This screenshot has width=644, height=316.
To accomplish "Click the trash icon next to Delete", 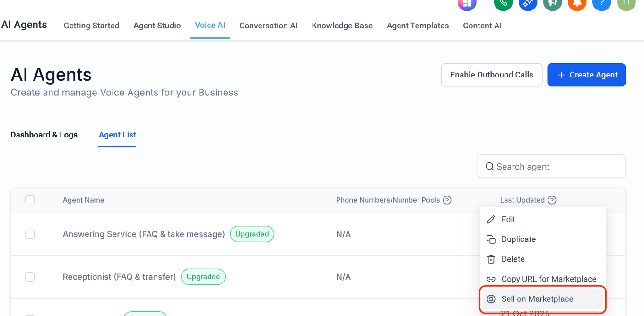I will (491, 259).
